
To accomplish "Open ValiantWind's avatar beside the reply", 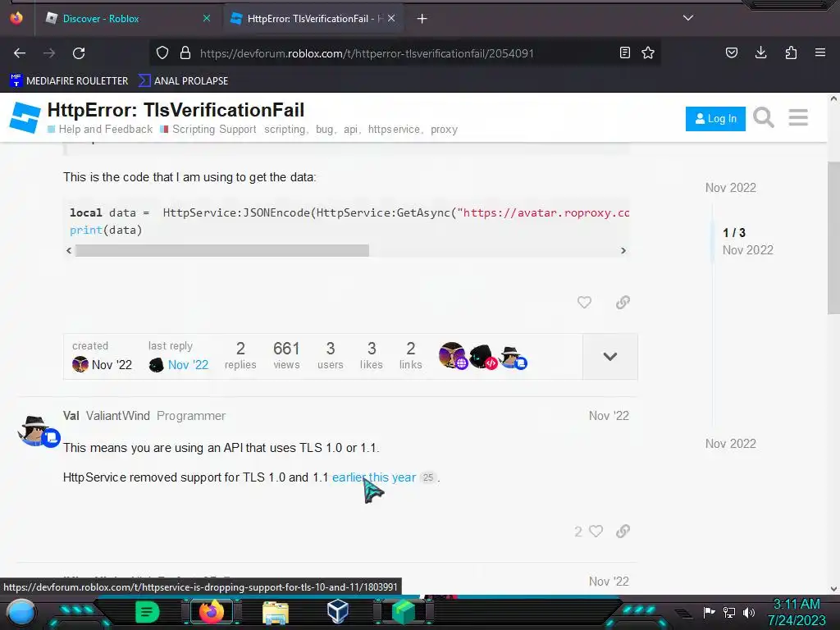I will coord(38,431).
